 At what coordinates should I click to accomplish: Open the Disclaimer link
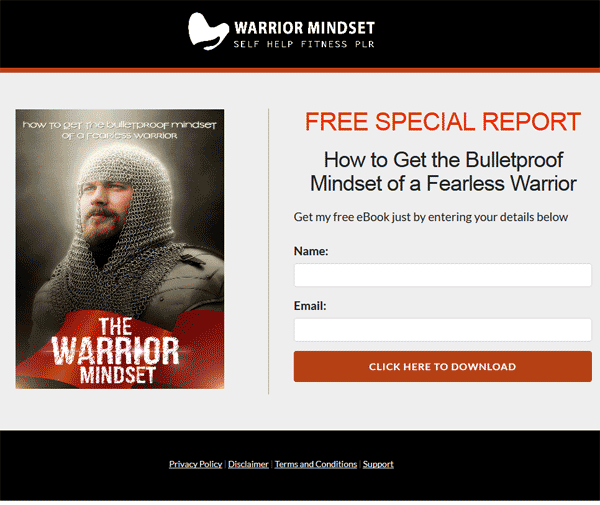pos(248,464)
